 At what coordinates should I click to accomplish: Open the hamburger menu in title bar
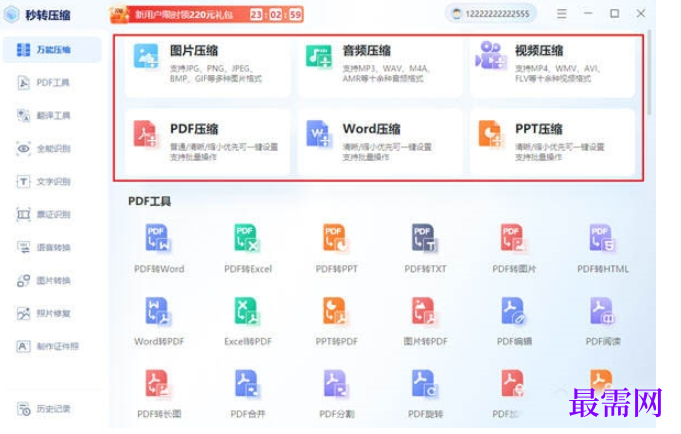(562, 14)
